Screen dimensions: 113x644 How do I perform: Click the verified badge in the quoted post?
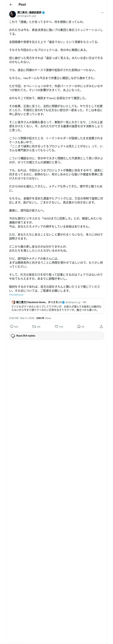coord(63,302)
